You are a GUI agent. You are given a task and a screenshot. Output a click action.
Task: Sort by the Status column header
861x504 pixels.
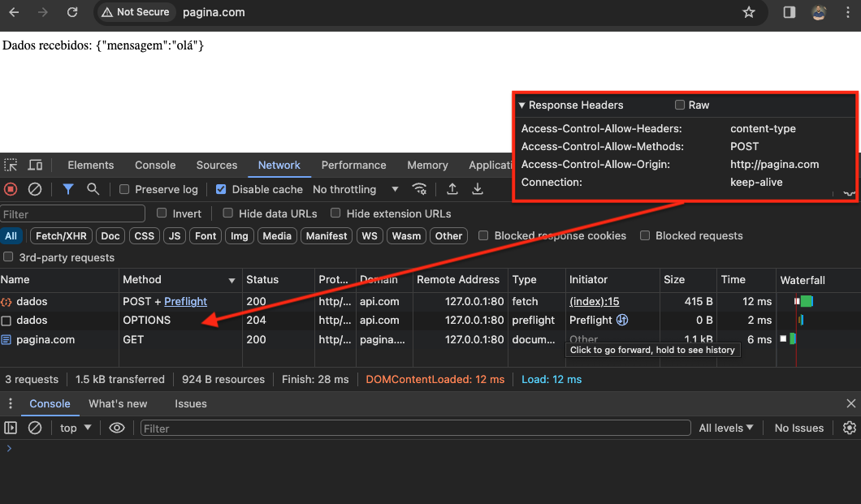[279, 280]
